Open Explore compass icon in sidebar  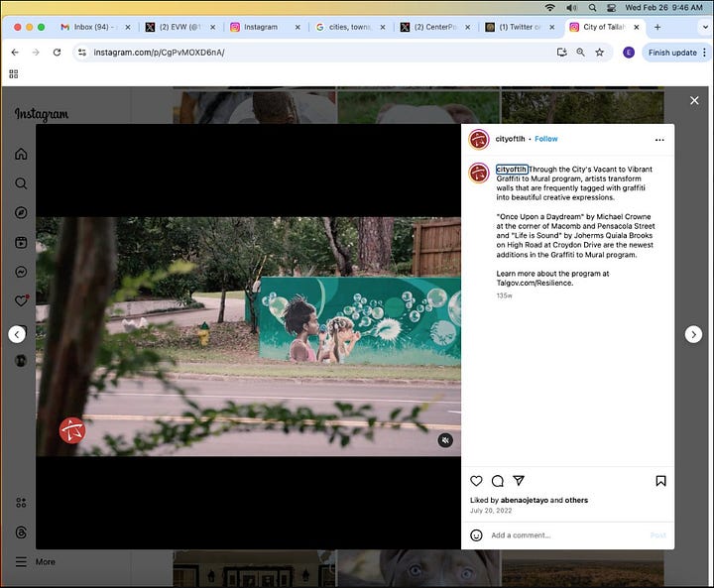21,213
